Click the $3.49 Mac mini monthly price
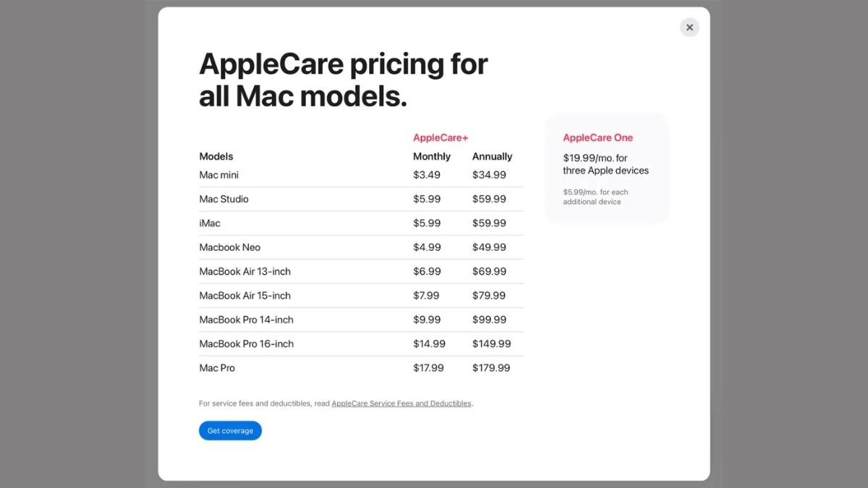The width and height of the screenshot is (868, 488). (427, 174)
